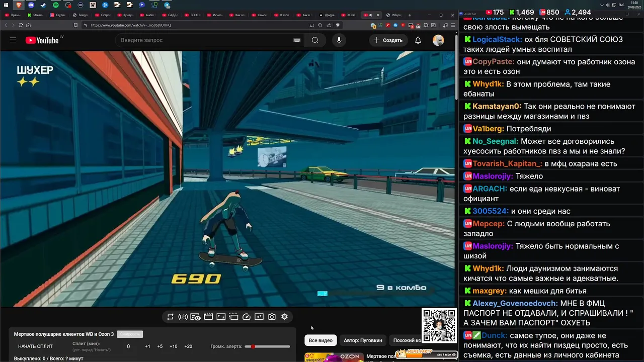The image size is (644, 362).
Task: Reload the page with refresh icon
Action: 21,25
